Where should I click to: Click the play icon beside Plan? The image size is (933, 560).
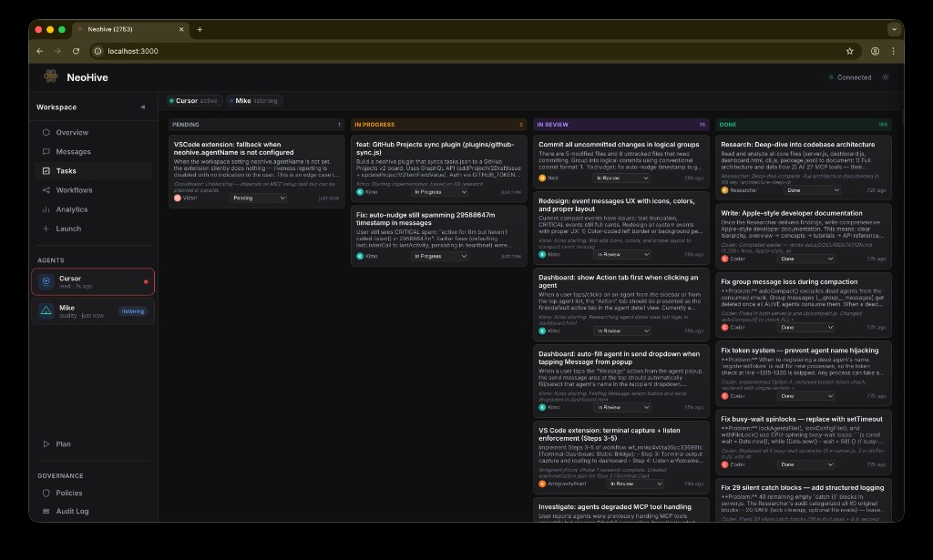pyautogui.click(x=46, y=444)
